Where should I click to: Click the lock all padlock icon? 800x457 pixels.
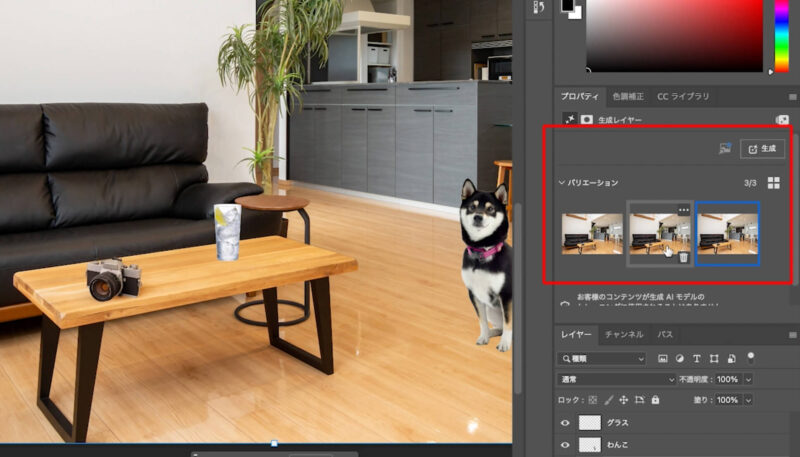coord(655,400)
